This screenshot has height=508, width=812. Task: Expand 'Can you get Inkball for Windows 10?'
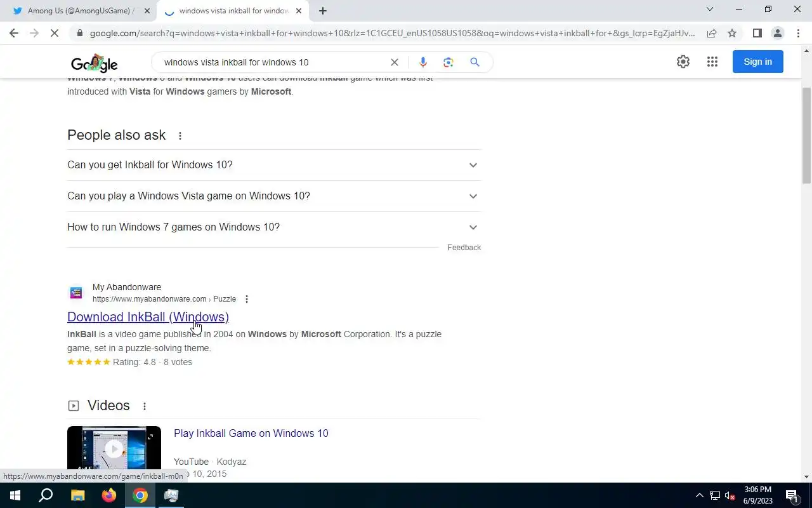[274, 165]
